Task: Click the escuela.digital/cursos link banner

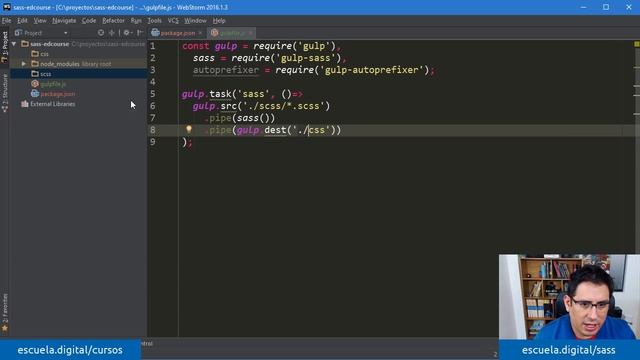Action: tap(70, 350)
